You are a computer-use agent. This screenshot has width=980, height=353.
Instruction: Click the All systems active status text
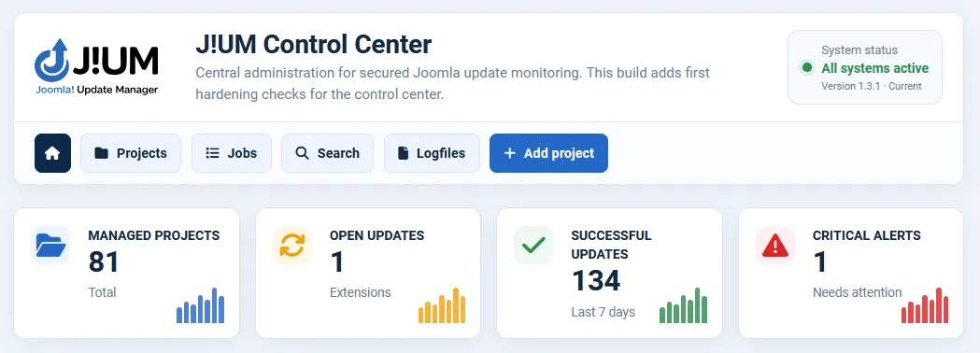[875, 68]
